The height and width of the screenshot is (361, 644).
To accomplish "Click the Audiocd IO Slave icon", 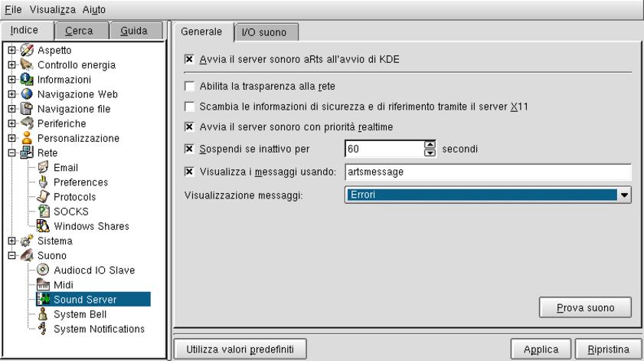I will (x=44, y=270).
